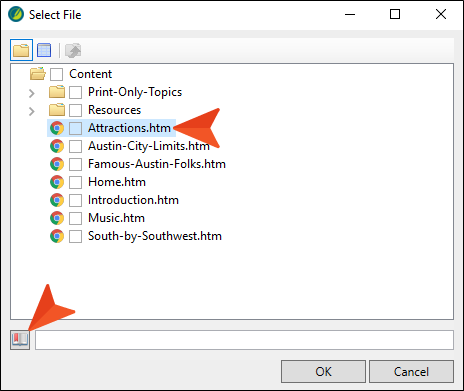Viewport: 464px width, 391px height.
Task: Select the Resources folder name
Action: [114, 110]
